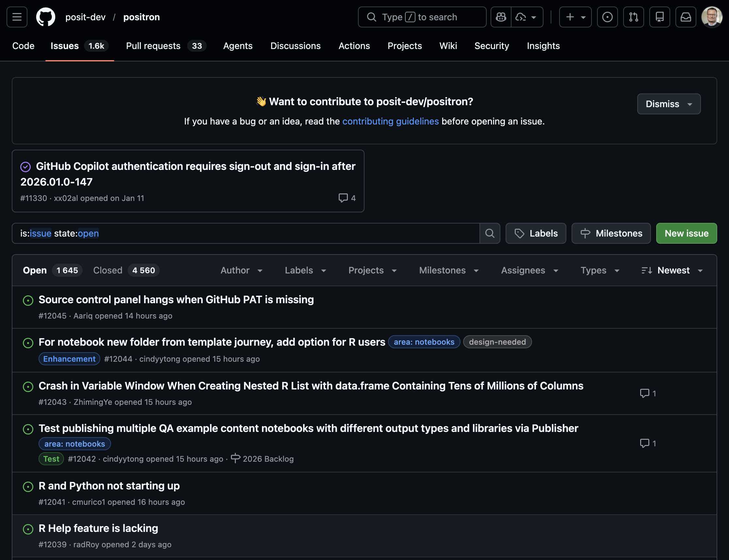Click the GitHub octocat logo
This screenshot has width=729, height=560.
pyautogui.click(x=46, y=17)
